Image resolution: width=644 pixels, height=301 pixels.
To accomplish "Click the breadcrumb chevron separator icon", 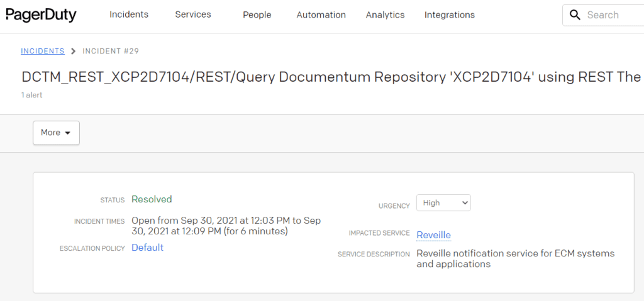I will (74, 51).
